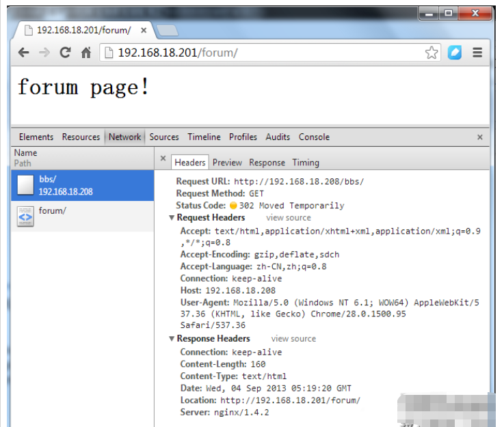The image size is (504, 427).
Task: Click the Content-Length value 160
Action: (258, 364)
